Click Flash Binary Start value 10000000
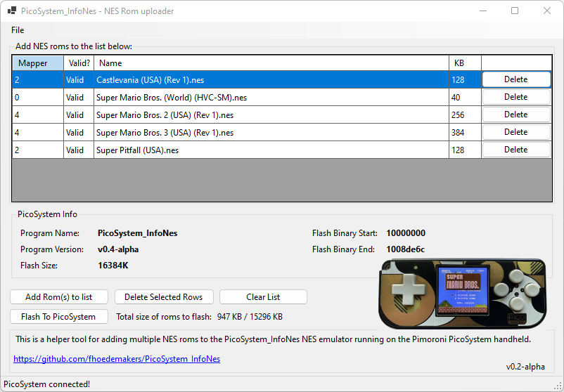The height and width of the screenshot is (392, 564). (406, 233)
